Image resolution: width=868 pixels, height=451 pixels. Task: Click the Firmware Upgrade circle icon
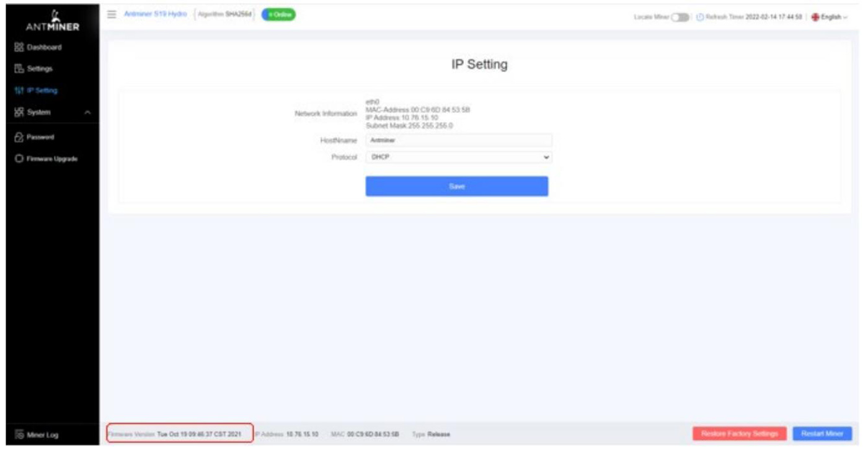19,159
